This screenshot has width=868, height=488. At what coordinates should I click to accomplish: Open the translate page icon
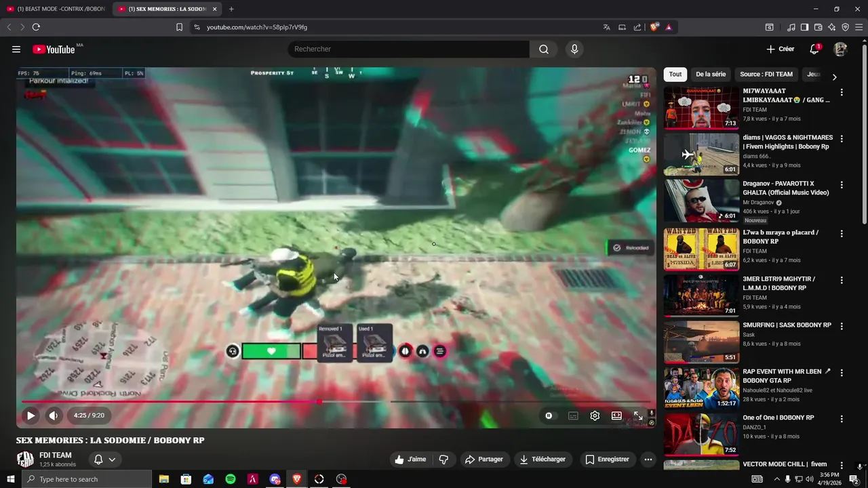click(606, 27)
